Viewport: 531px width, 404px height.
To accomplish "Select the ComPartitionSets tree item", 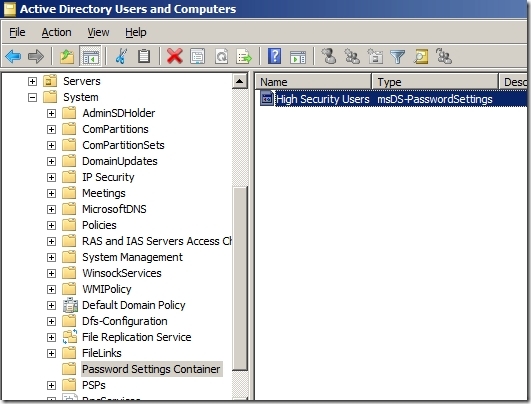I will coord(123,145).
